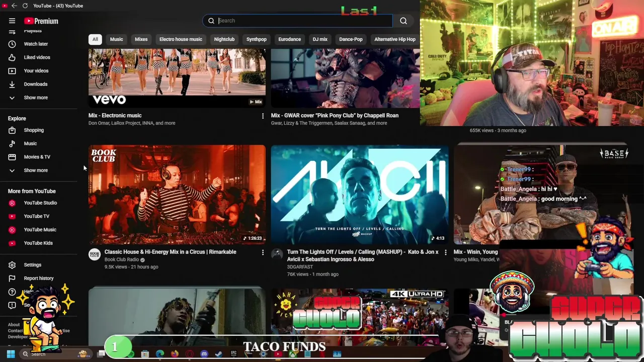Open options menu for Classic House mix video

pos(263,252)
